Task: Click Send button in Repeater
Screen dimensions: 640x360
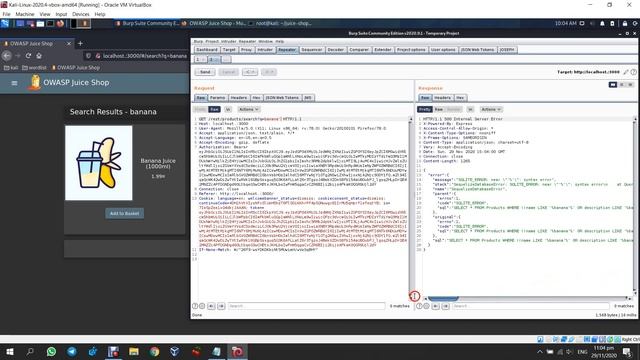Action: pos(205,72)
